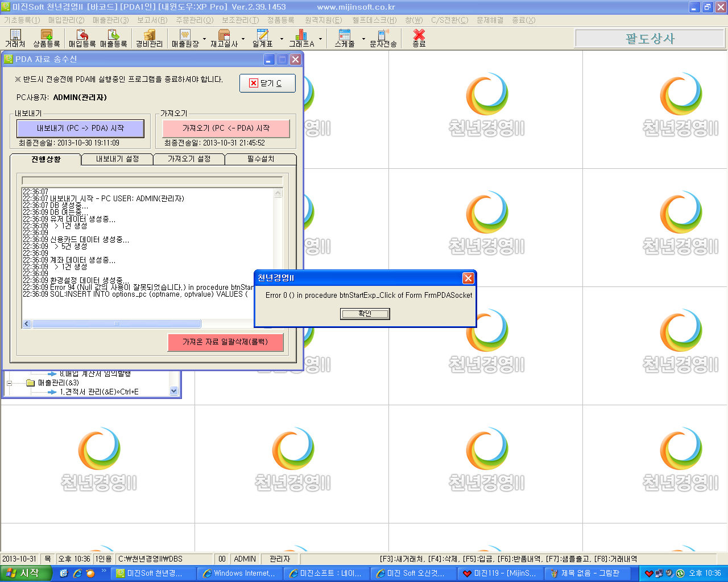Image resolution: width=728 pixels, height=582 pixels.
Task: Open the 매출등록 toolbar icon
Action: tap(114, 39)
